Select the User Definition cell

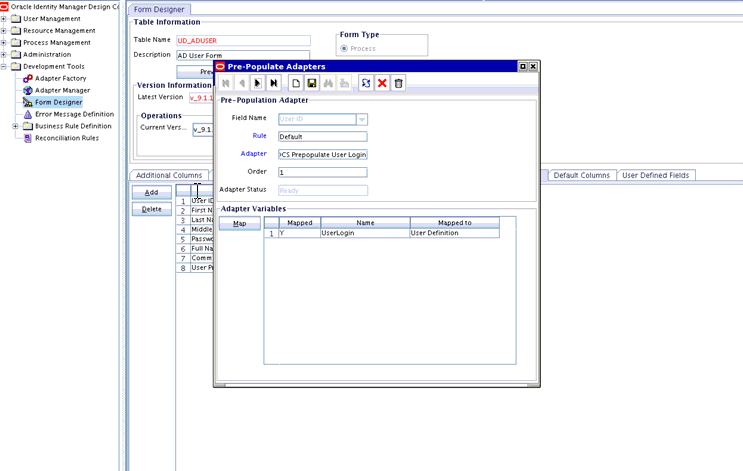(x=454, y=233)
